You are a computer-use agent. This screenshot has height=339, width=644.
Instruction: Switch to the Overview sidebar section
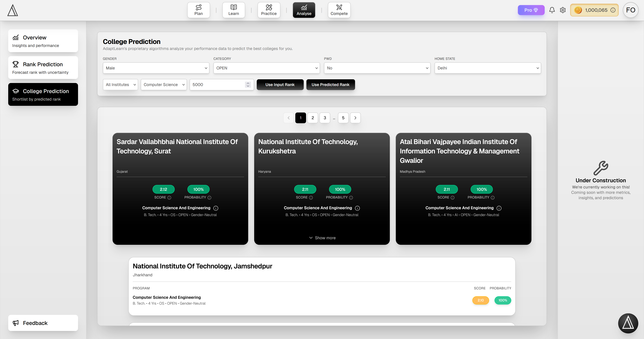point(43,40)
